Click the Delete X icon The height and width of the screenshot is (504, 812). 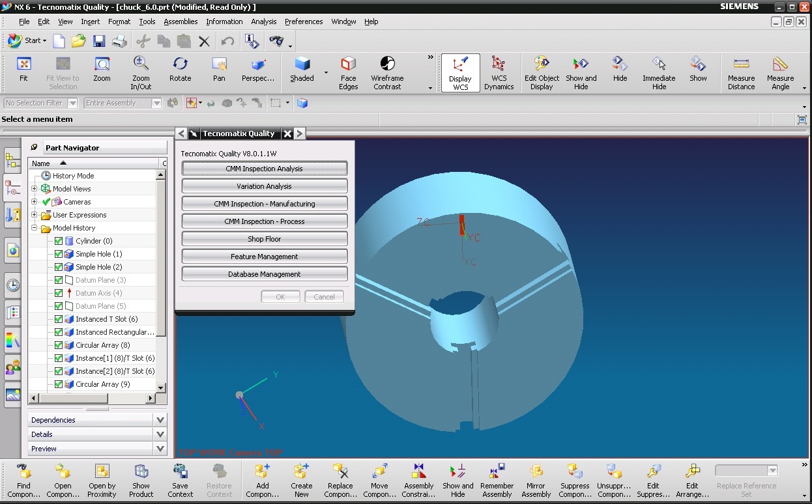204,41
